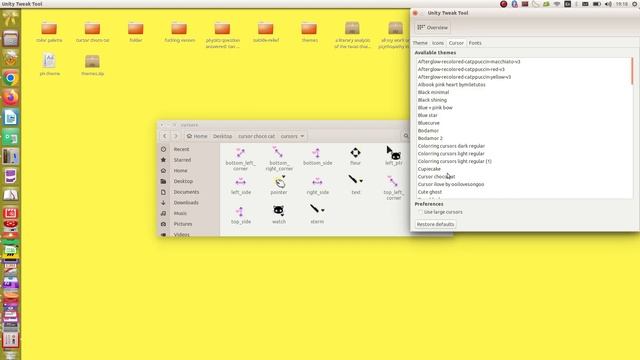
Task: Go forward in the file manager
Action: [176, 136]
